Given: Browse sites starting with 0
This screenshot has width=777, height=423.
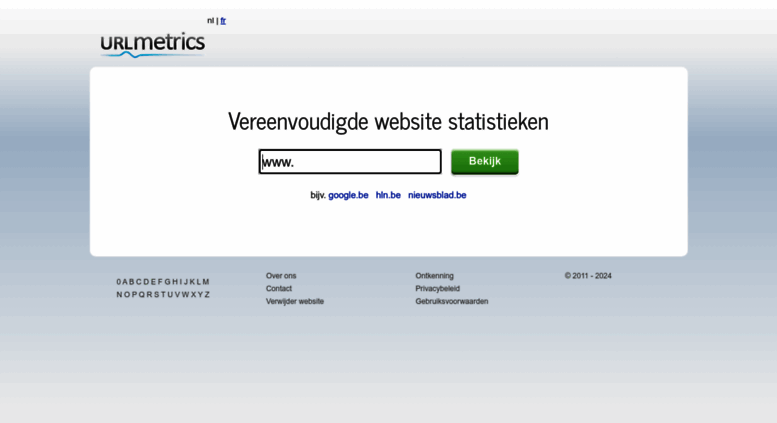Looking at the screenshot, I should point(119,282).
